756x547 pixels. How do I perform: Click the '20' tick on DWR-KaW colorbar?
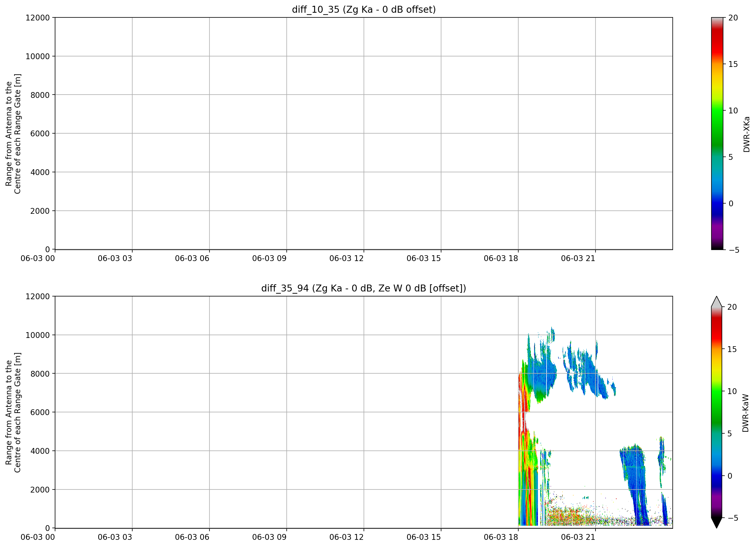(732, 307)
